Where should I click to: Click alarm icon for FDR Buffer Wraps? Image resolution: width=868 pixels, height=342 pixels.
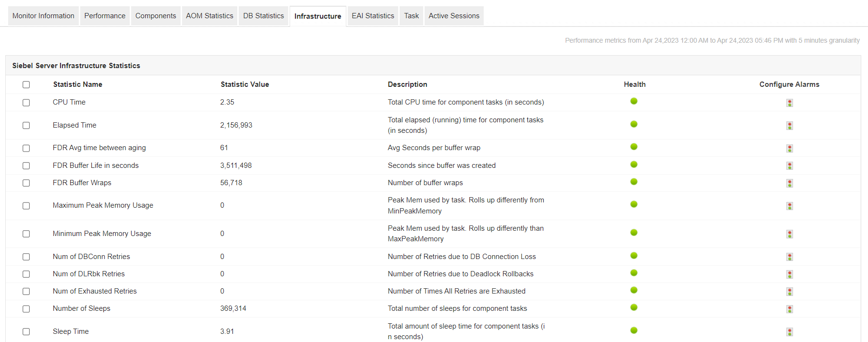coord(789,183)
